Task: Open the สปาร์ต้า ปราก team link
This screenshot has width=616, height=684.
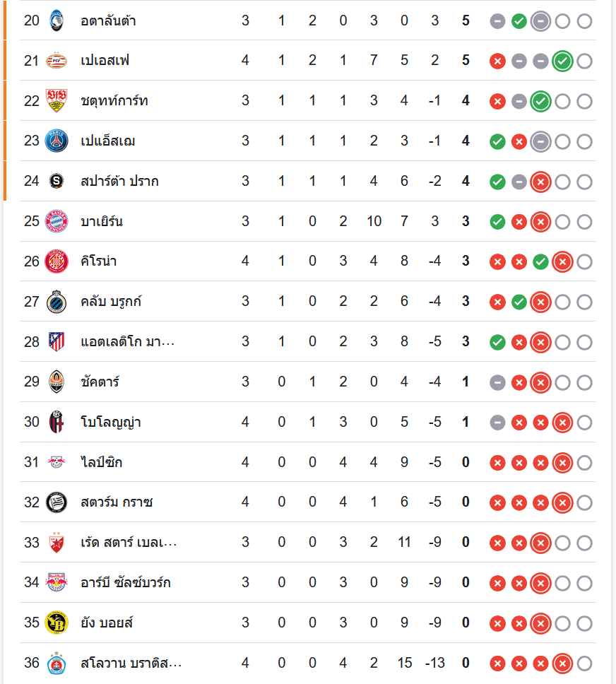Action: pos(119,182)
